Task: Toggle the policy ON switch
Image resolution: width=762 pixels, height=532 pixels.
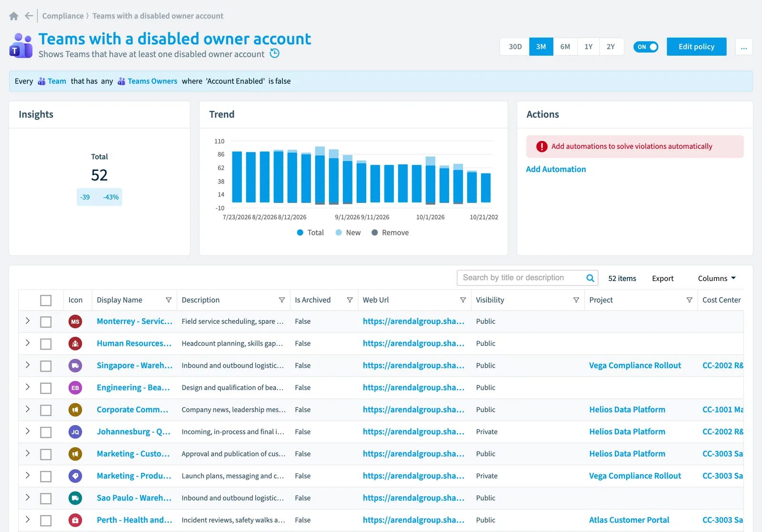Action: (646, 47)
